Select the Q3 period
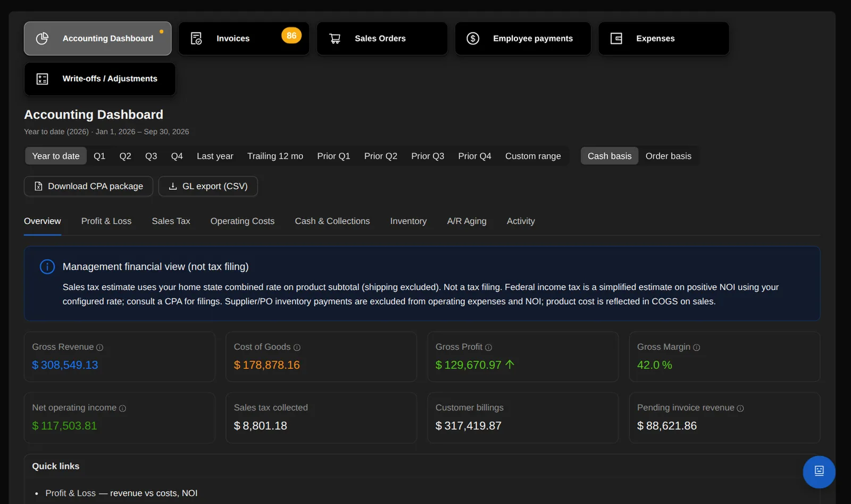Screen dimensions: 851x504 point(151,156)
